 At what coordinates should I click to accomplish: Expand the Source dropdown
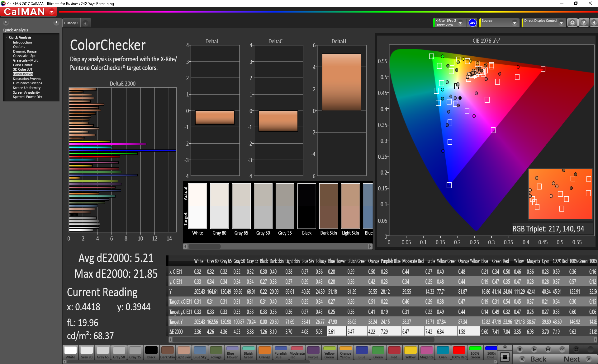pyautogui.click(x=515, y=23)
